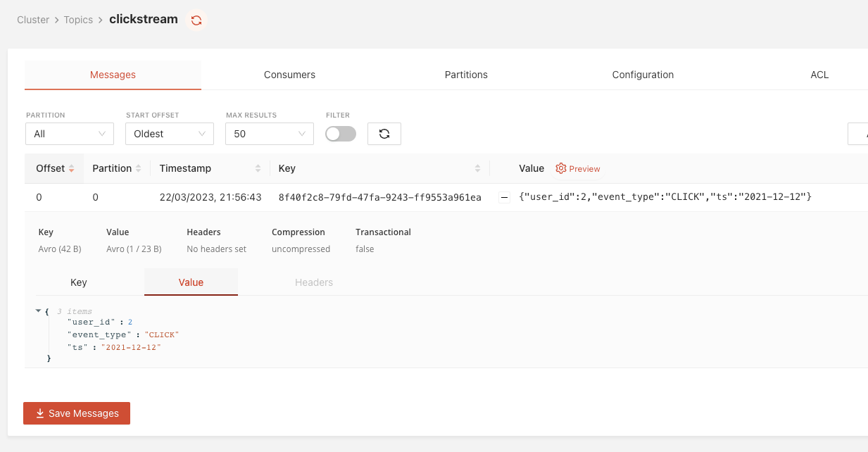Collapse the expanded message via minus icon
Image resolution: width=868 pixels, height=452 pixels.
tap(504, 197)
